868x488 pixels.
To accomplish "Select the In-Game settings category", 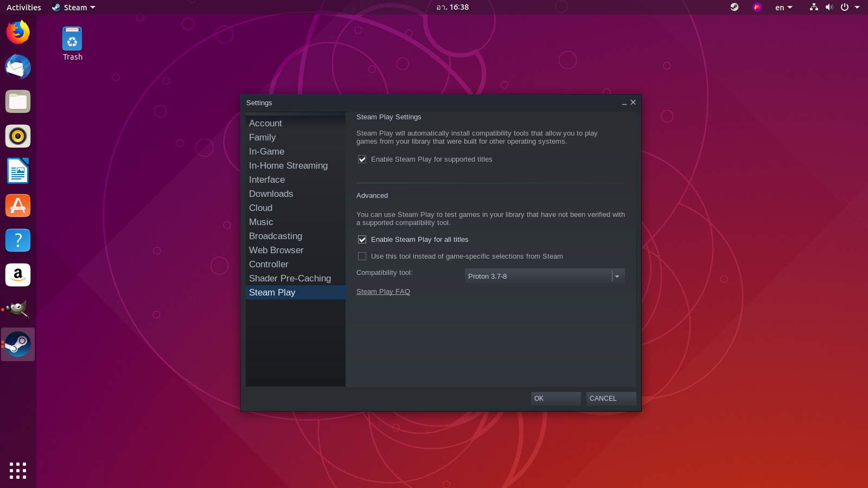I will point(296,151).
